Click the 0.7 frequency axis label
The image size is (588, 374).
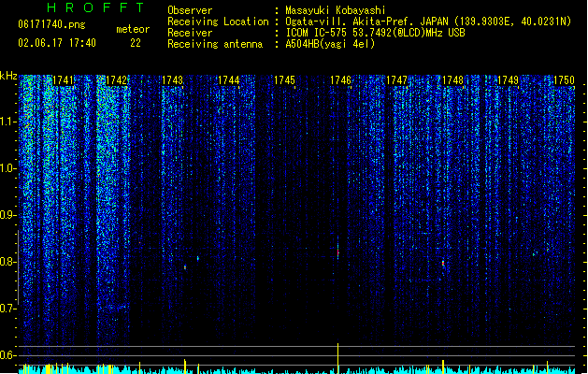coord(7,309)
